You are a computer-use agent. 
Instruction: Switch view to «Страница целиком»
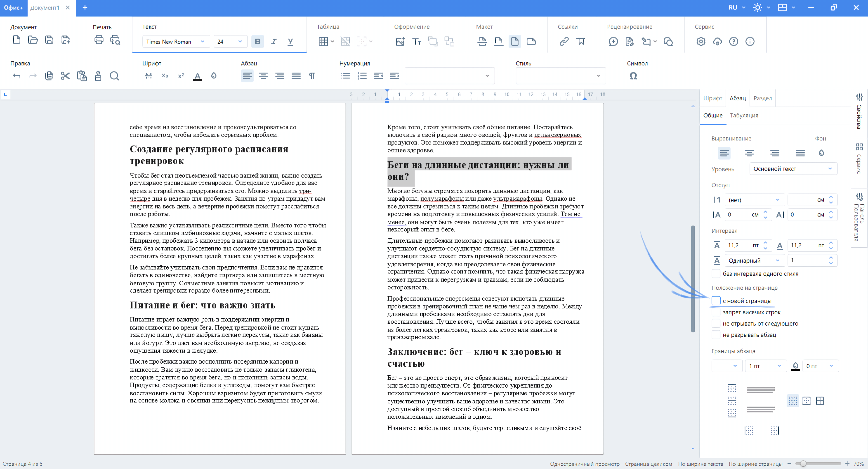click(648, 464)
